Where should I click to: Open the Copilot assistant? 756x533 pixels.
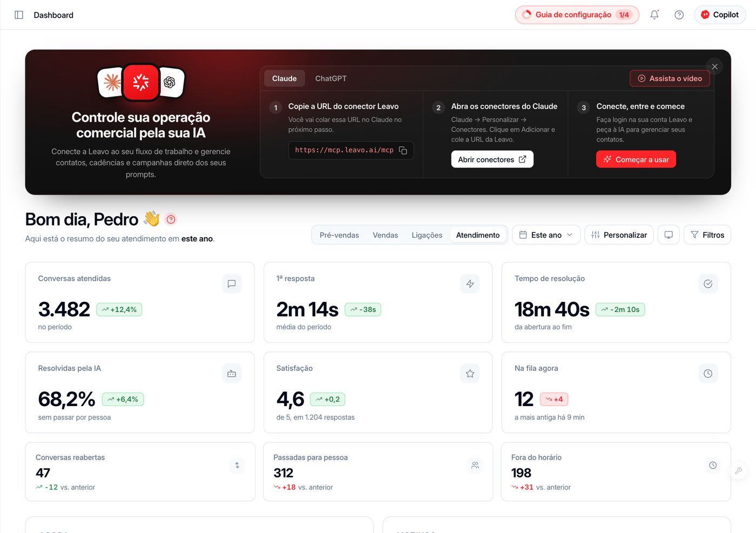click(x=720, y=15)
